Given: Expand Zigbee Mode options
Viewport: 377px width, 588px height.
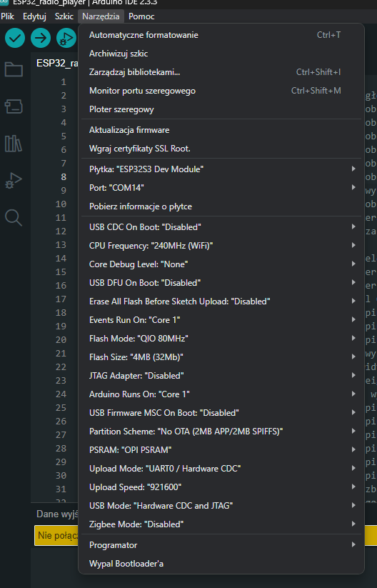Looking at the screenshot, I should coord(221,524).
